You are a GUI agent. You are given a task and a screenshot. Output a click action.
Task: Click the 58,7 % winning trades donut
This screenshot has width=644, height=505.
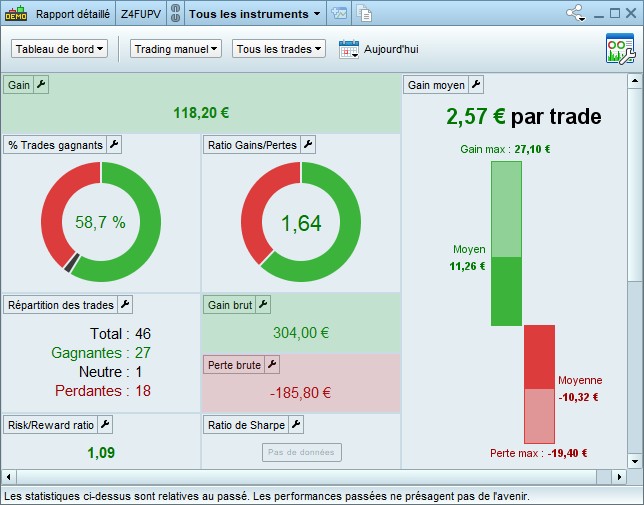[101, 222]
